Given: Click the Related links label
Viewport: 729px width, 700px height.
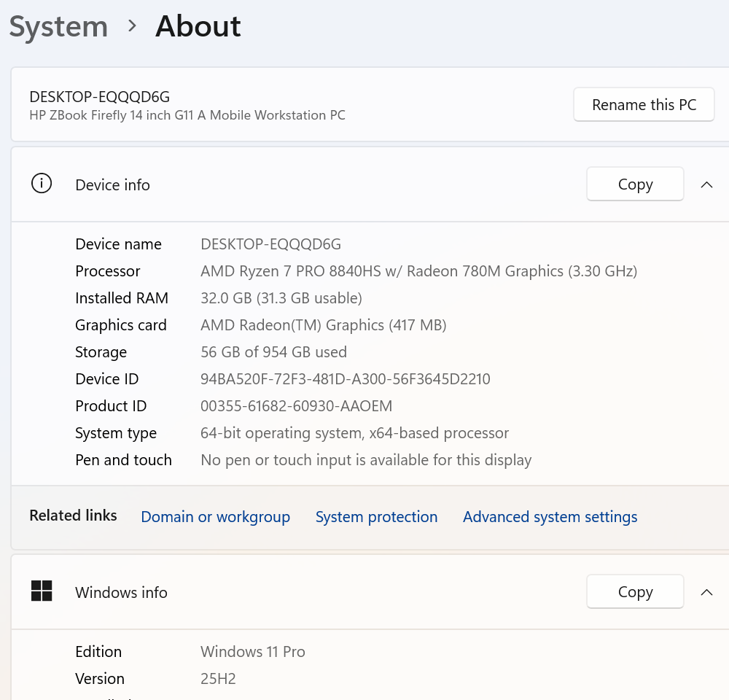Looking at the screenshot, I should (73, 516).
